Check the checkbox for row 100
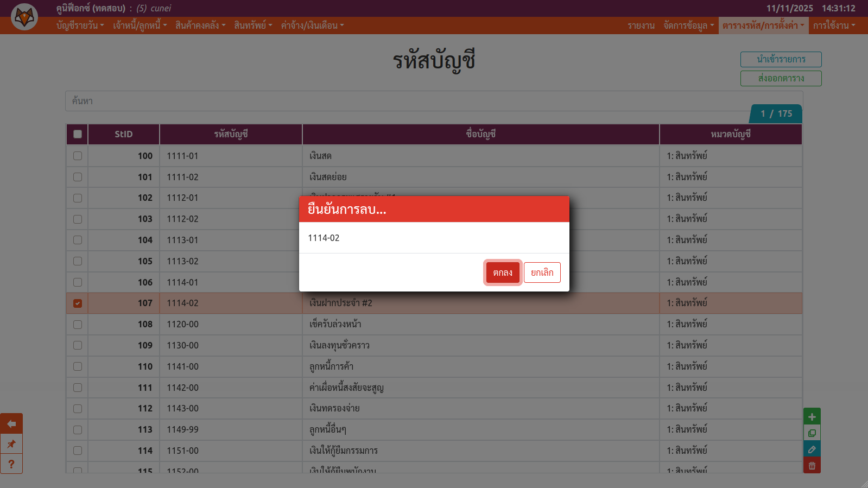The height and width of the screenshot is (488, 868). (x=78, y=156)
